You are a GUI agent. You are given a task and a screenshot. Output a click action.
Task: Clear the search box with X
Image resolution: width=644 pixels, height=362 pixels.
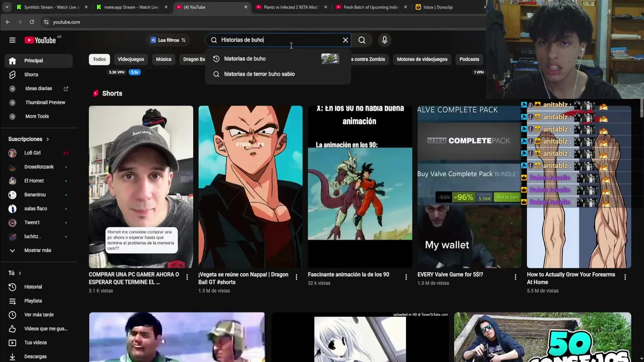click(345, 40)
